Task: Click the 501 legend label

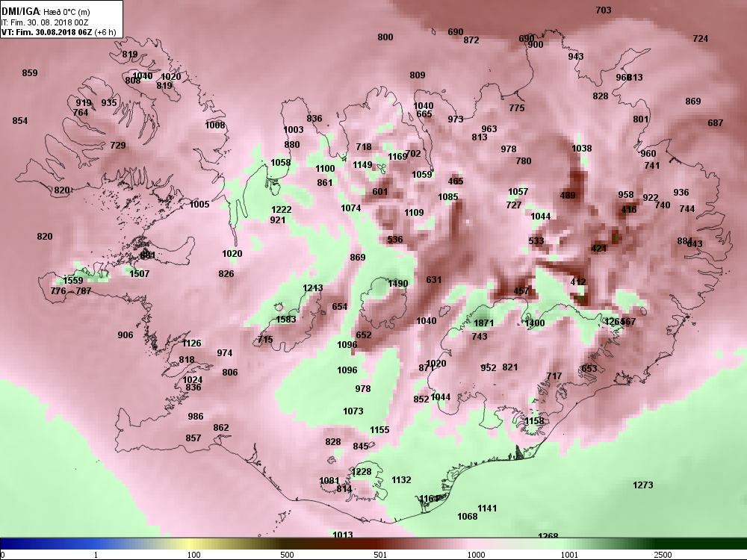Action: tap(380, 555)
